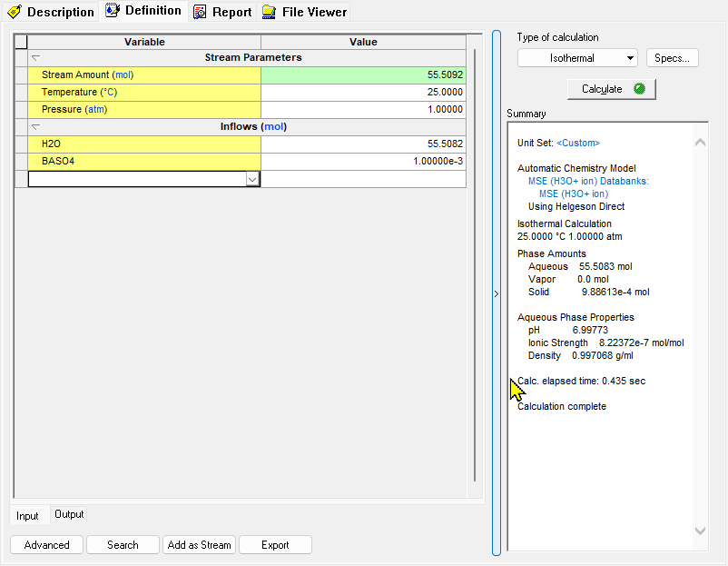
Task: Open the Description tab
Action: (51, 12)
